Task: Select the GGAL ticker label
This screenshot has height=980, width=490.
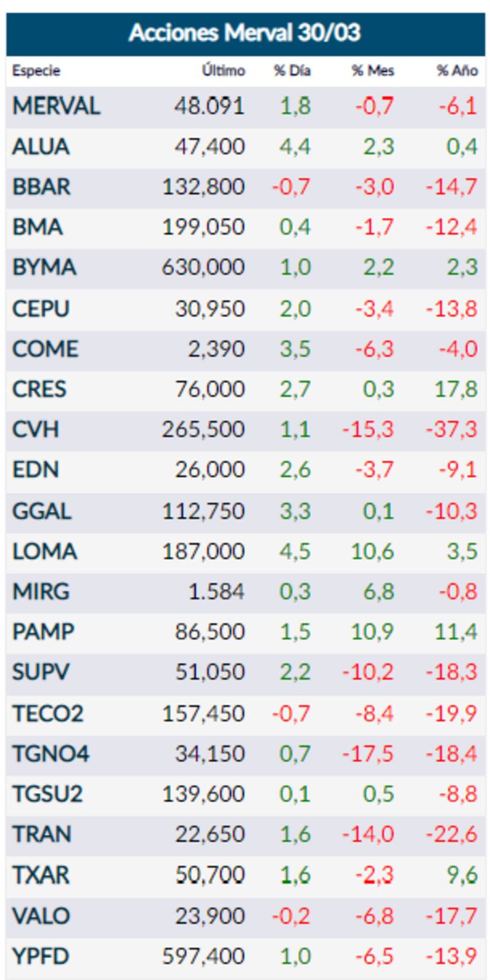Action: (x=42, y=511)
